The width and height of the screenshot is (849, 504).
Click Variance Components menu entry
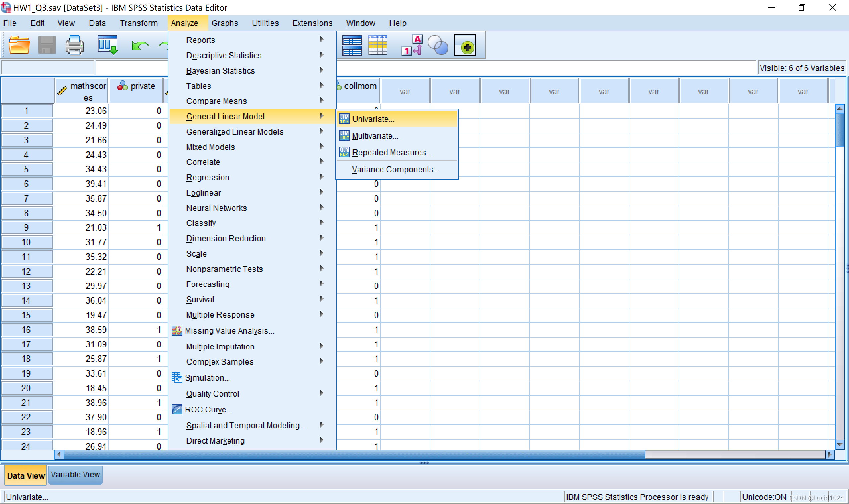395,169
